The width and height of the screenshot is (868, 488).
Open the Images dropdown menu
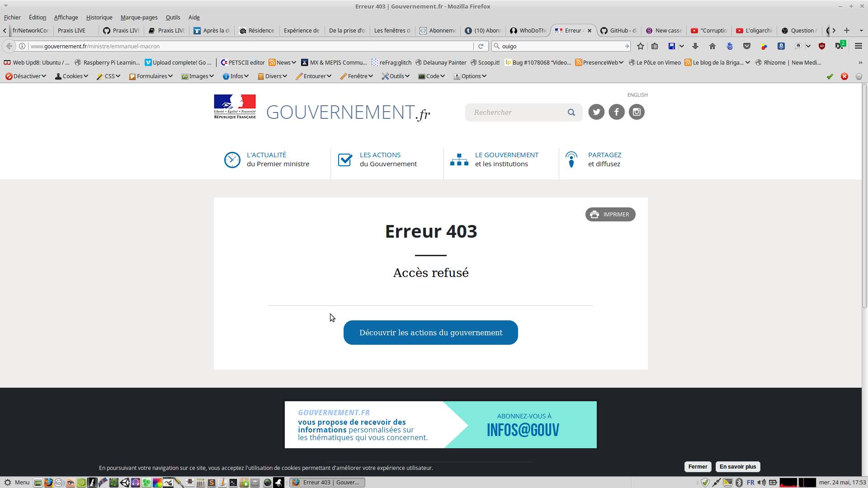(x=198, y=76)
